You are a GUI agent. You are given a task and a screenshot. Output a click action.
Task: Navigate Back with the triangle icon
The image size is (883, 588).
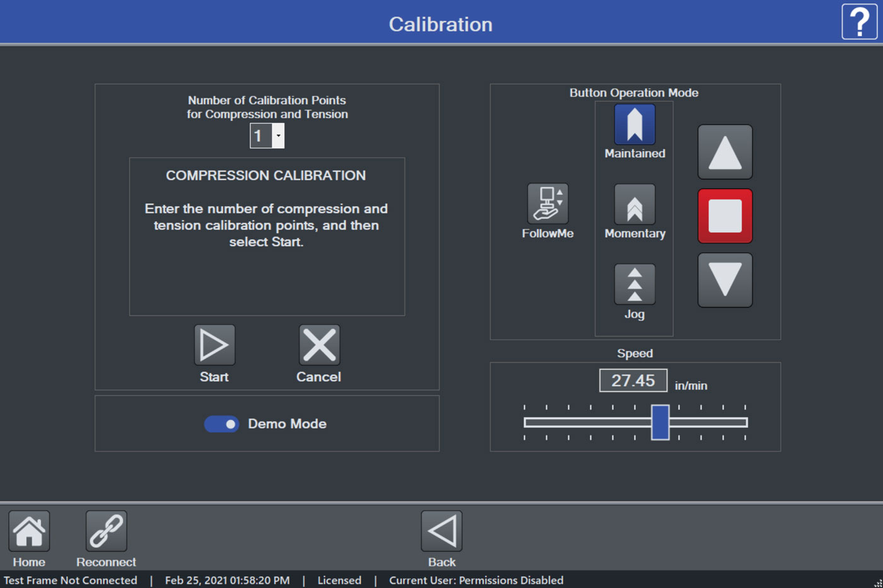(441, 531)
